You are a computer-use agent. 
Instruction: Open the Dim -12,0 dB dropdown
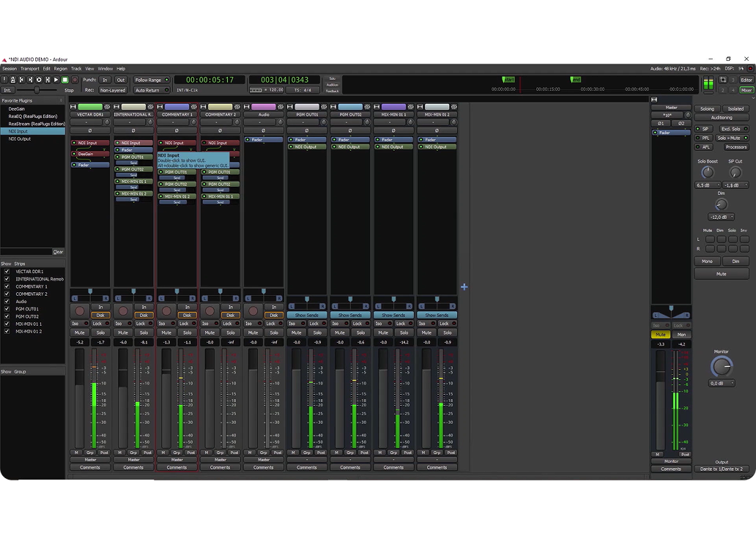722,217
